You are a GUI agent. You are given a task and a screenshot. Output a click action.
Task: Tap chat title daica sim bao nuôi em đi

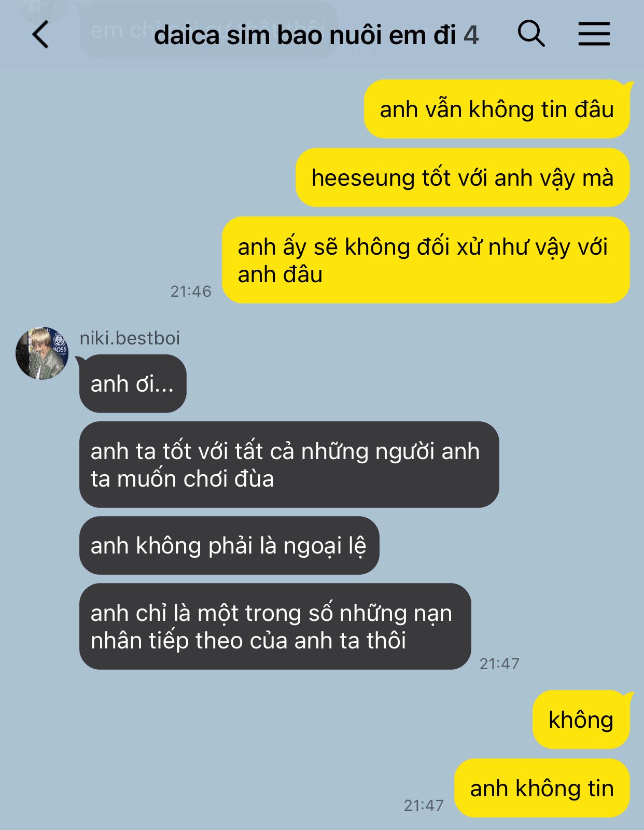(x=305, y=35)
